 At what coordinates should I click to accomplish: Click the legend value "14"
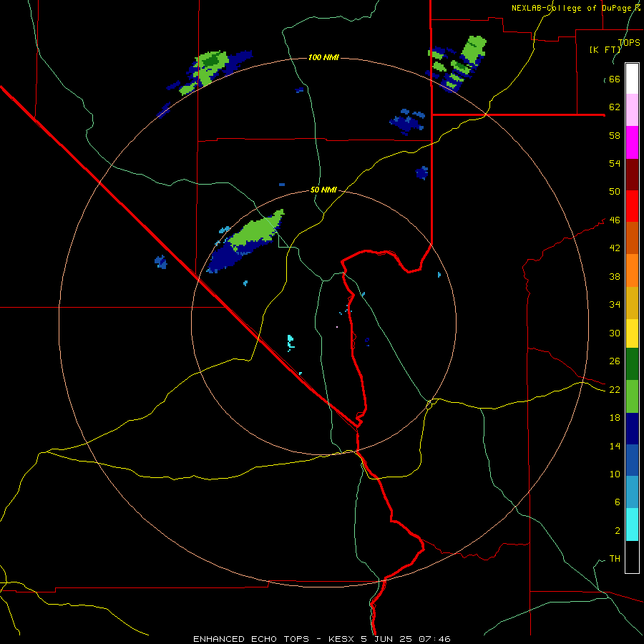pyautogui.click(x=615, y=446)
